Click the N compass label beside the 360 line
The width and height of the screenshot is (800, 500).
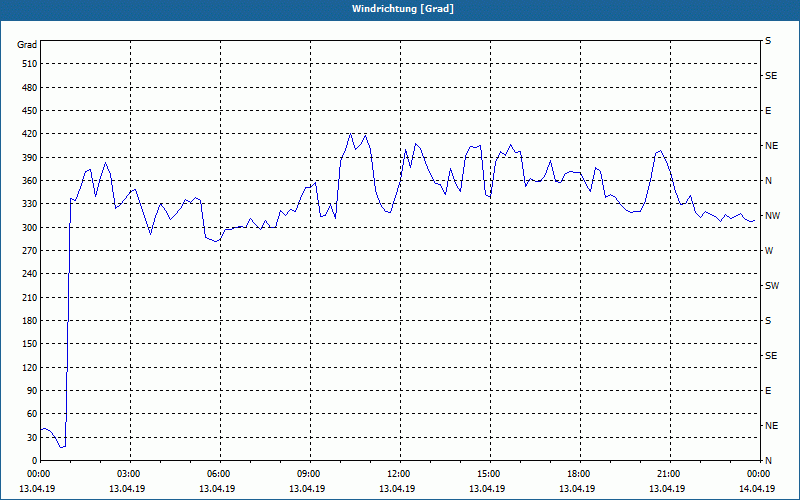(x=769, y=181)
